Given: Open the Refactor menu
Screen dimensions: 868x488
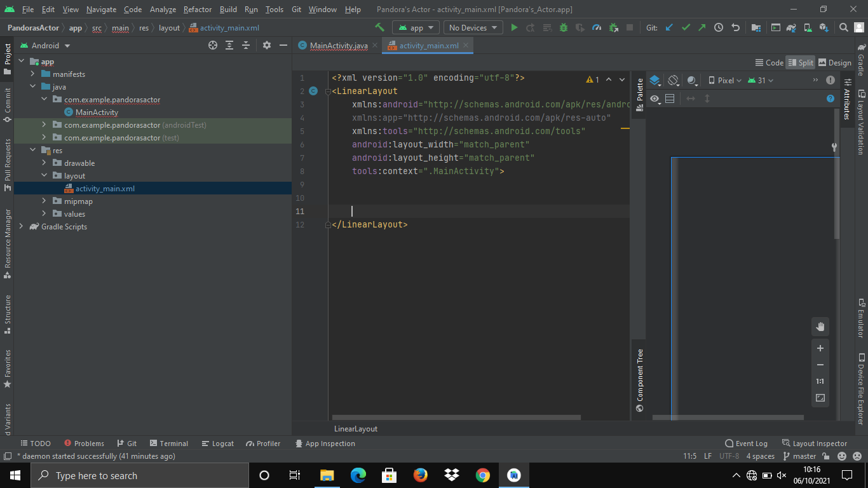Looking at the screenshot, I should [x=197, y=10].
